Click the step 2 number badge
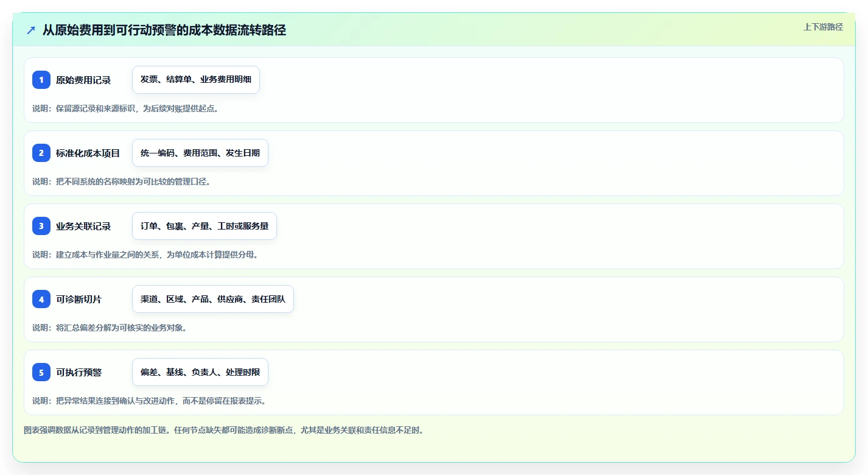The image size is (868, 475). point(41,153)
